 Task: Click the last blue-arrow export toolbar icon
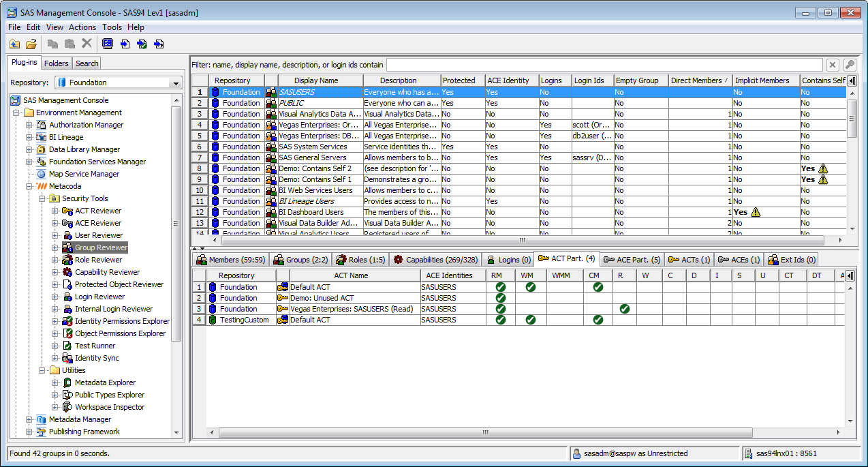(x=159, y=44)
